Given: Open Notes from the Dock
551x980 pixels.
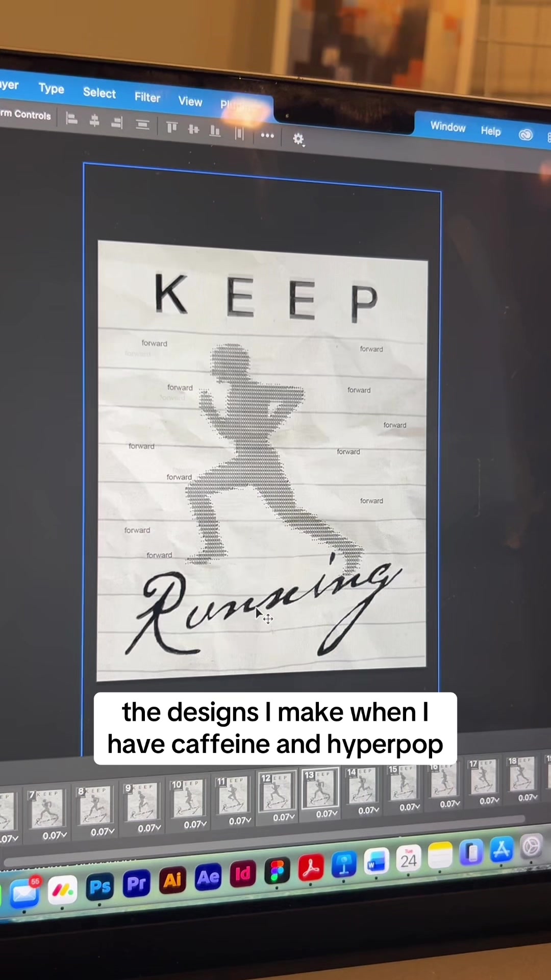Looking at the screenshot, I should pyautogui.click(x=440, y=855).
